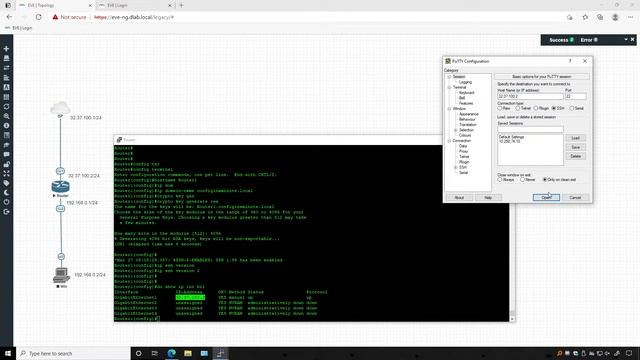640x360 pixels.
Task: Click the logout arrow icon in sidebar
Action: [6, 212]
